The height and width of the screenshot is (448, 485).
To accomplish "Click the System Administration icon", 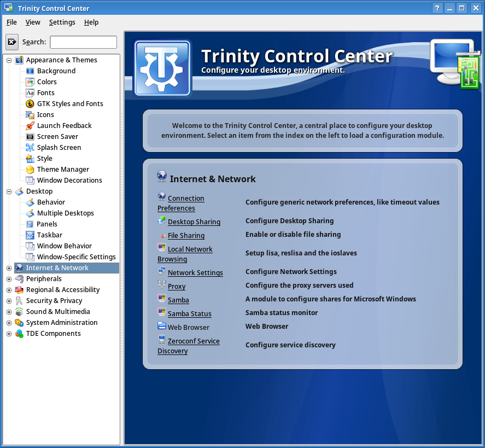I will (x=19, y=323).
